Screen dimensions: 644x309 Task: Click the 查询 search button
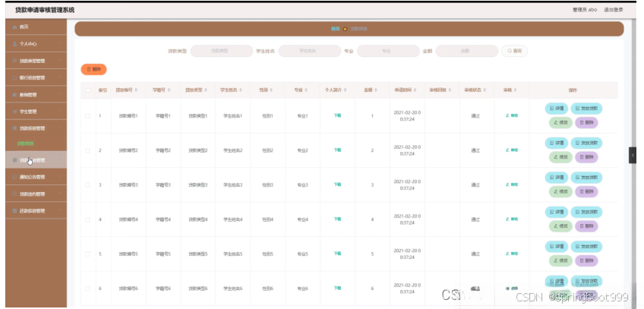click(x=514, y=51)
